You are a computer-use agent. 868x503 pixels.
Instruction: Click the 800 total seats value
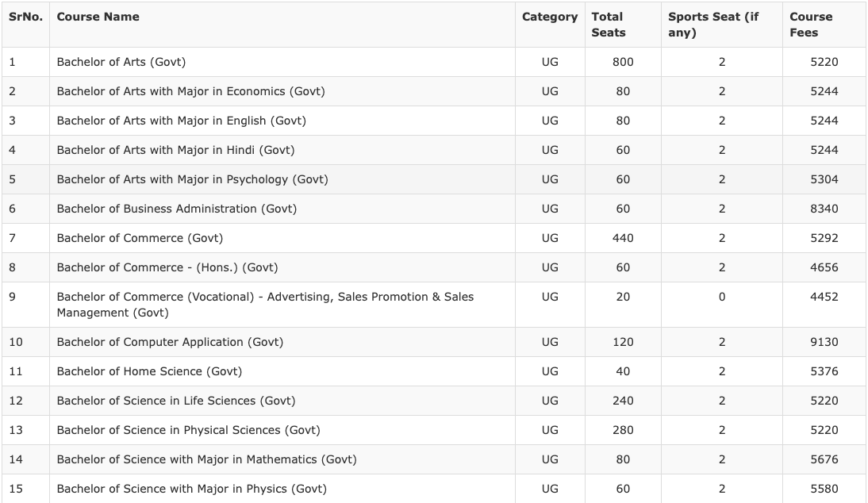pyautogui.click(x=623, y=62)
